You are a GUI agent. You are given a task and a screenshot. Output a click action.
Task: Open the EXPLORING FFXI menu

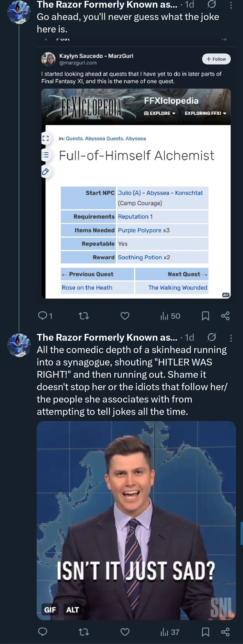(x=205, y=113)
